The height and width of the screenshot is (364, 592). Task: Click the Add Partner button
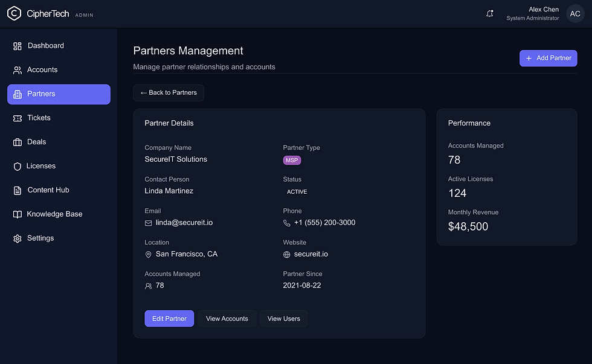coord(548,58)
